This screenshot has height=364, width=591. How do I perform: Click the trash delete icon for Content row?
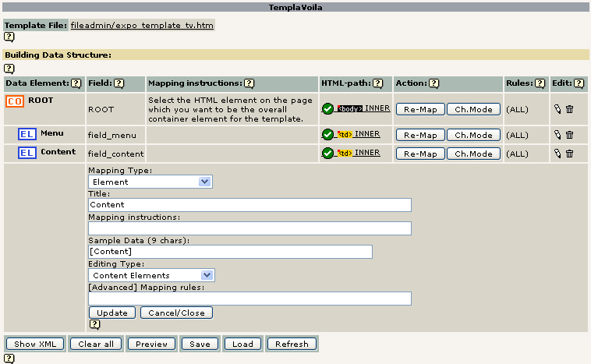pos(569,154)
